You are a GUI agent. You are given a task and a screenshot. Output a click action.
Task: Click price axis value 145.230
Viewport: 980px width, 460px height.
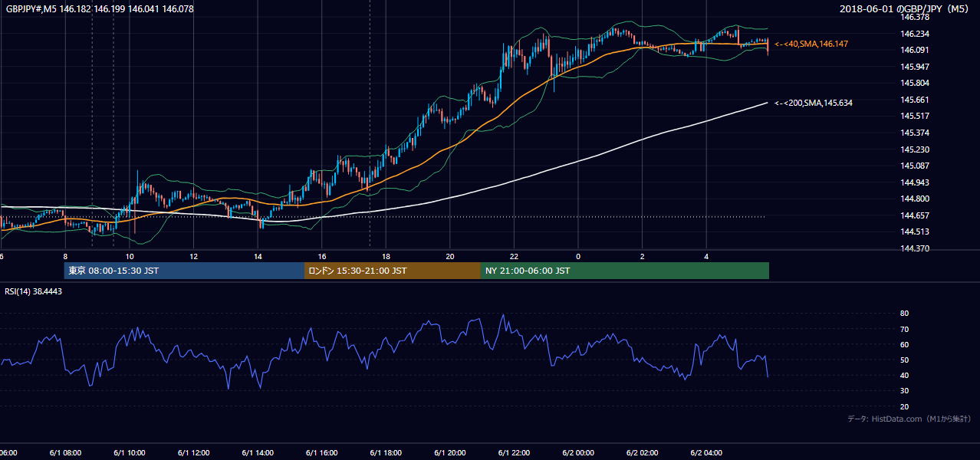click(x=915, y=149)
